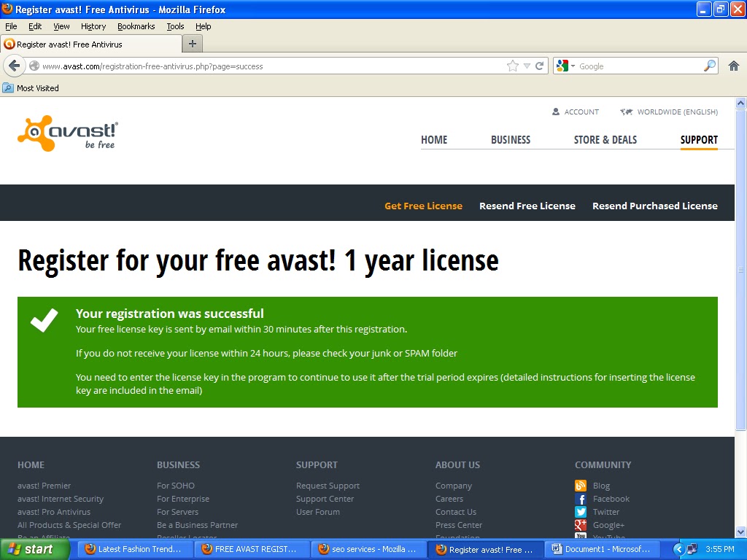Open the Google+ icon in Community
This screenshot has height=560, width=747.
[580, 525]
